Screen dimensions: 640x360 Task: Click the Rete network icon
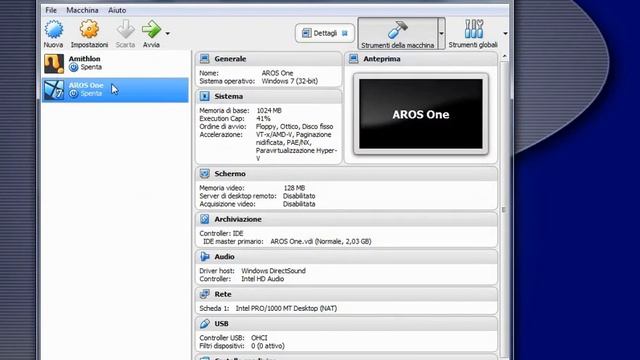204,294
